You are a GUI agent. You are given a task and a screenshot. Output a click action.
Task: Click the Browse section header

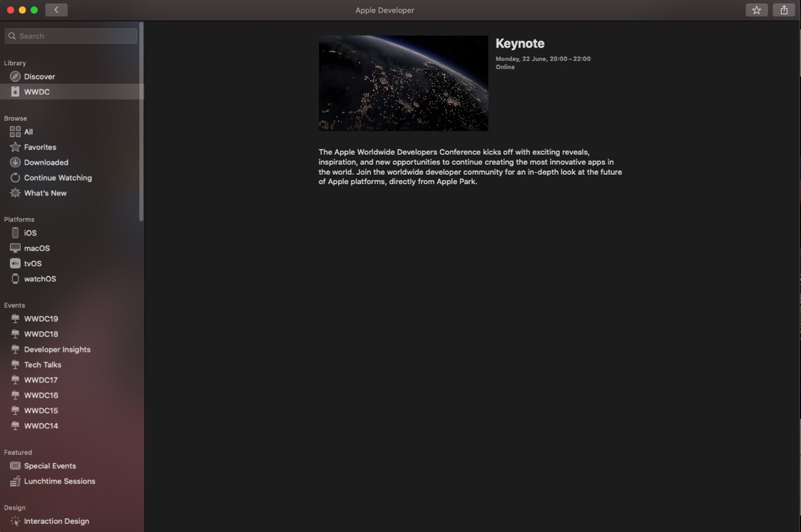tap(16, 118)
